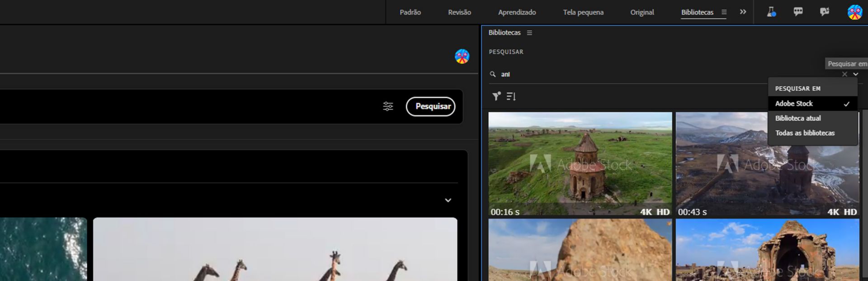
Task: Select the Bibliotecas workspace tab
Action: point(697,12)
